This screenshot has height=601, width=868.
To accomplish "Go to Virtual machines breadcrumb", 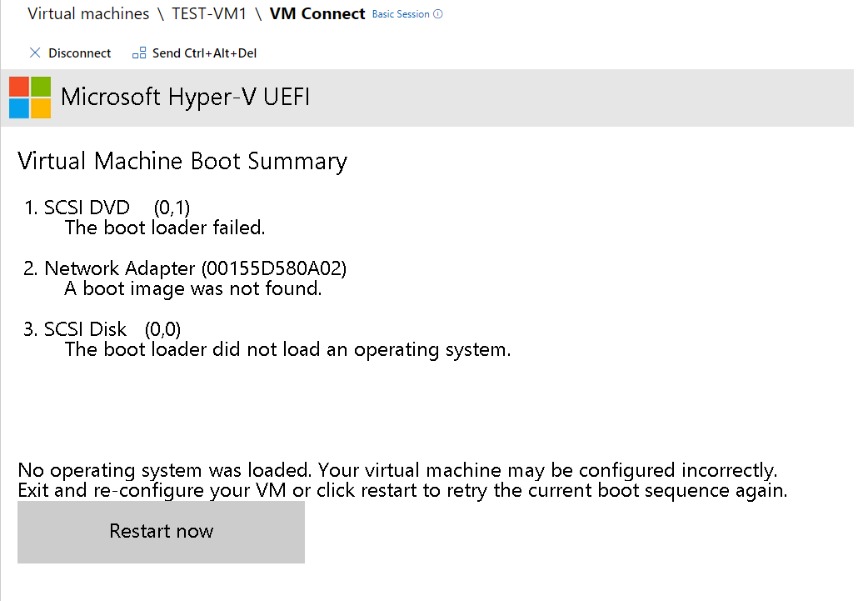I will [88, 14].
